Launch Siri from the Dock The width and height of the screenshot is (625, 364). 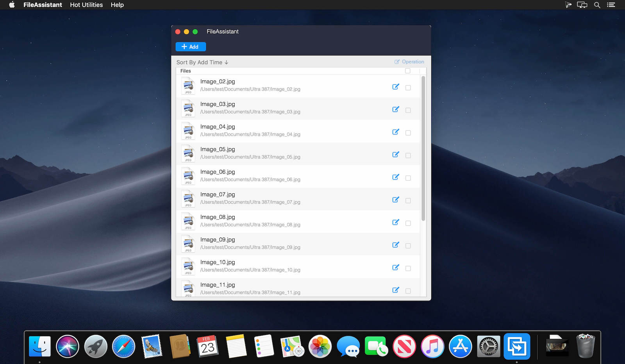(68, 346)
